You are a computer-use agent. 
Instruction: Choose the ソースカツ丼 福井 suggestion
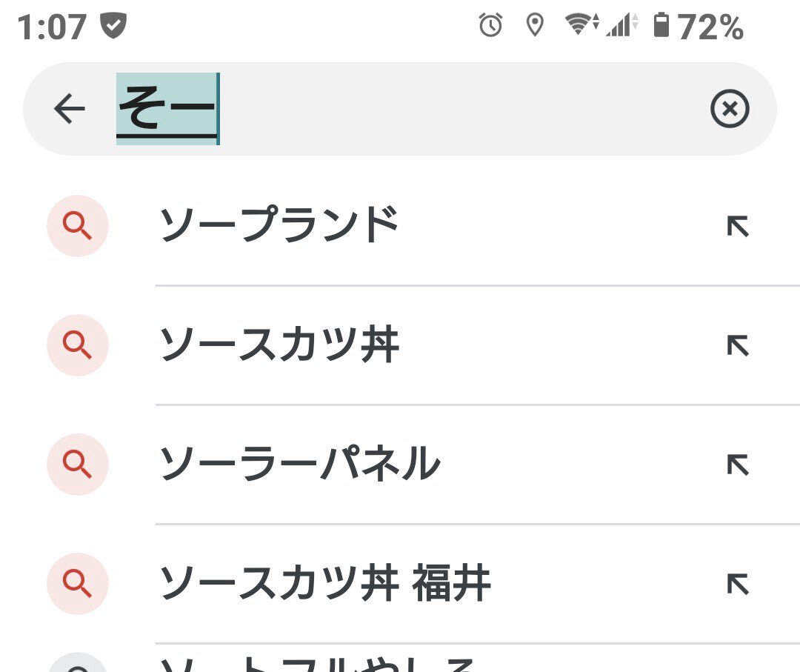coord(325,583)
